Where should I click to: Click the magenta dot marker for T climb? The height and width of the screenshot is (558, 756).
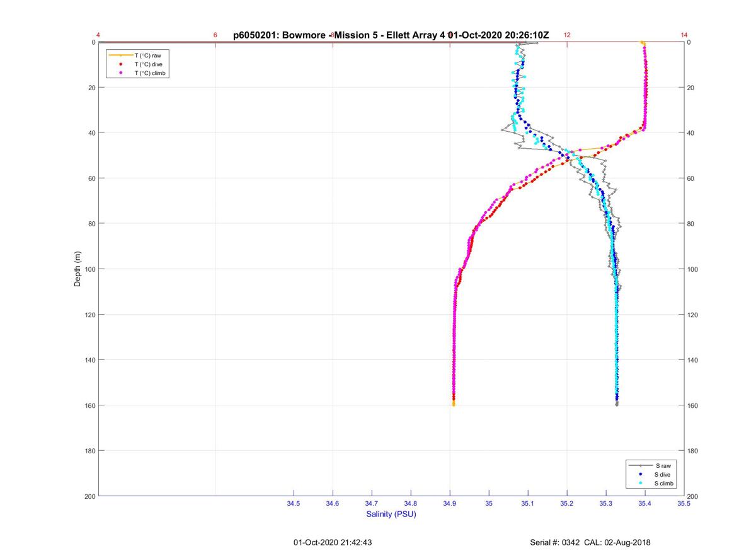pyautogui.click(x=120, y=73)
